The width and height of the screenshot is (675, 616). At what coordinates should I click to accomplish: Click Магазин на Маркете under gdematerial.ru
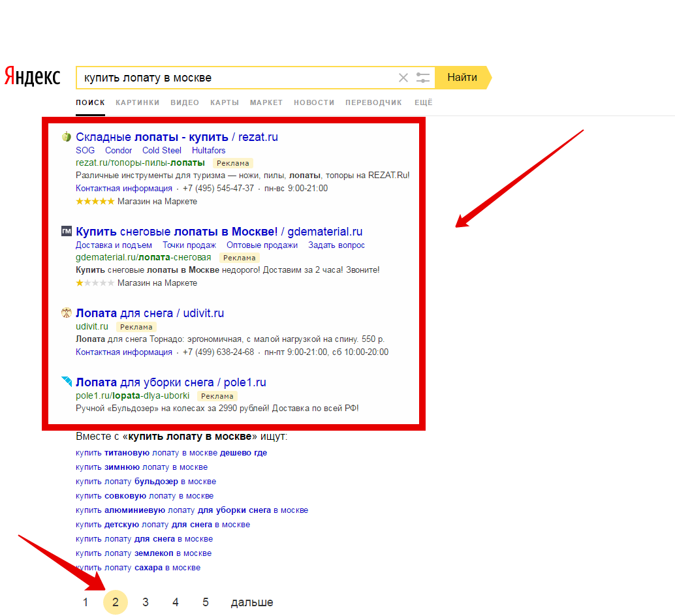[157, 283]
